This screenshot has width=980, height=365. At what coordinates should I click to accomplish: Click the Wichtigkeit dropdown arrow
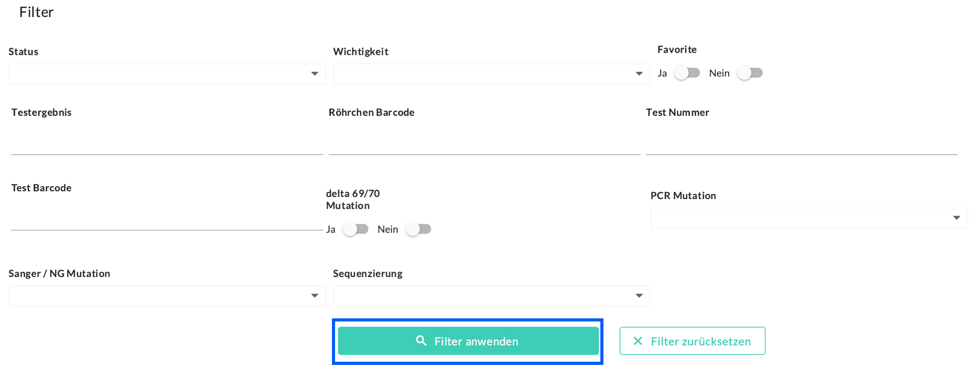(x=639, y=74)
